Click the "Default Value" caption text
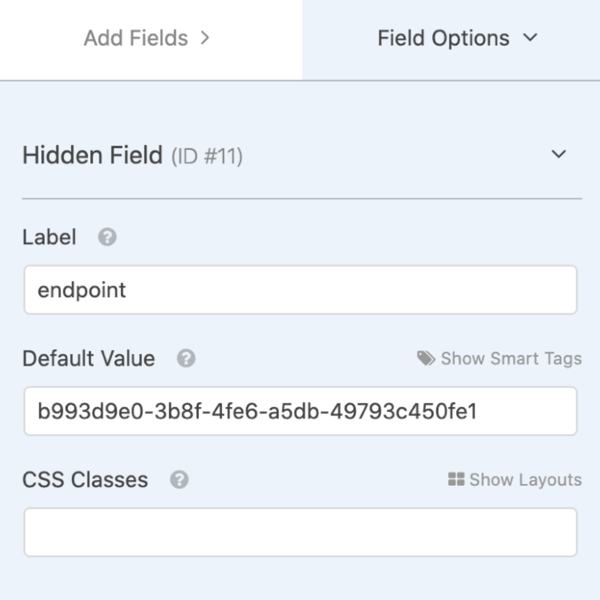This screenshot has width=600, height=600. tap(89, 358)
